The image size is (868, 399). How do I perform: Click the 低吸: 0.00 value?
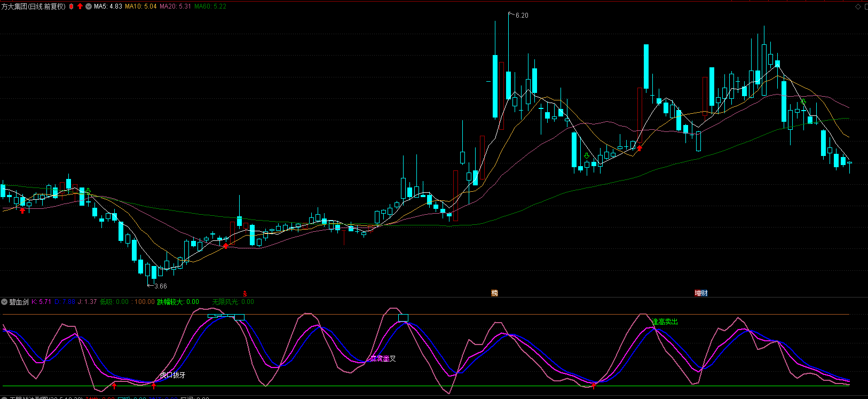[114, 302]
